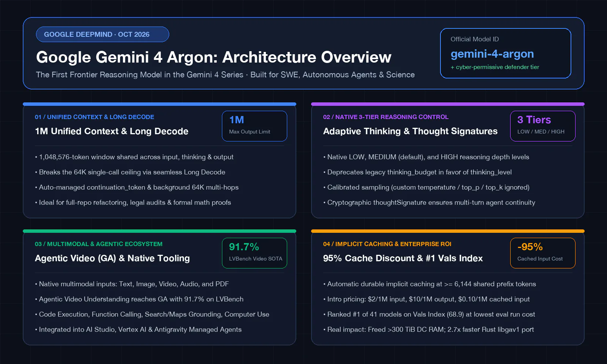The height and width of the screenshot is (364, 607).
Task: Click the '04 / IMPLICIT CACHING & ENTERPRISE ROI' label
Action: coord(387,244)
